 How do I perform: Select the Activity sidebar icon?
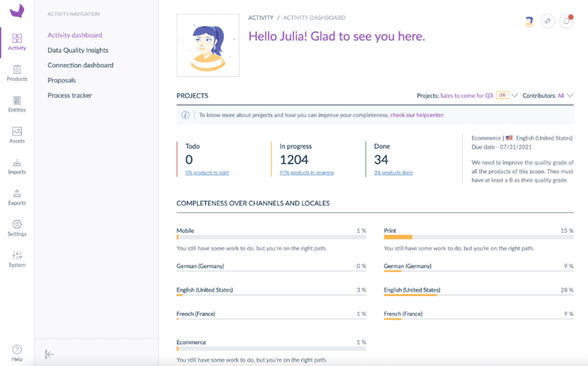(x=17, y=40)
